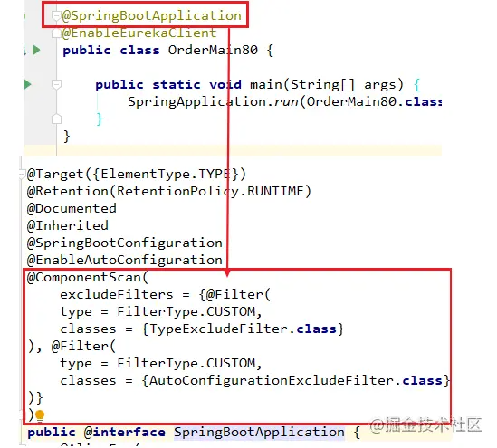This screenshot has width=497, height=448.
Task: Click TypeExcludeFilter.class reference
Action: [x=243, y=329]
